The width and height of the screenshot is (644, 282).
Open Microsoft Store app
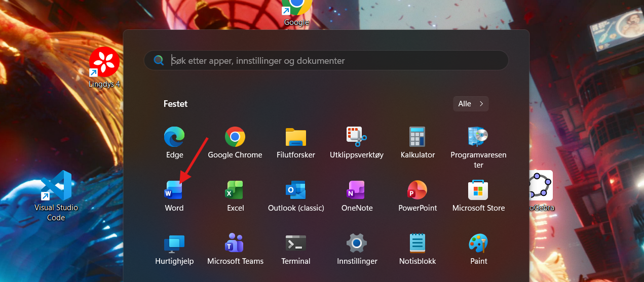[x=478, y=190]
